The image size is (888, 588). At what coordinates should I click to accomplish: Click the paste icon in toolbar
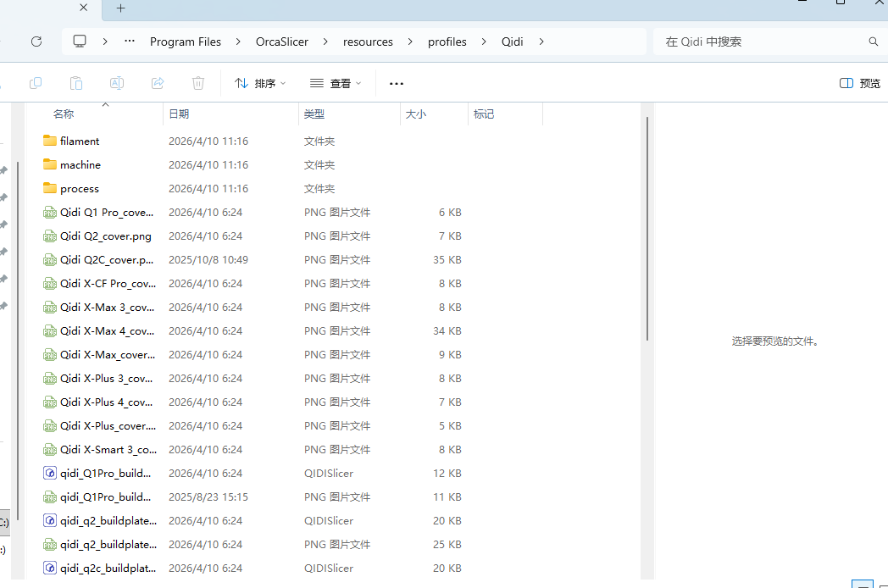tap(76, 83)
